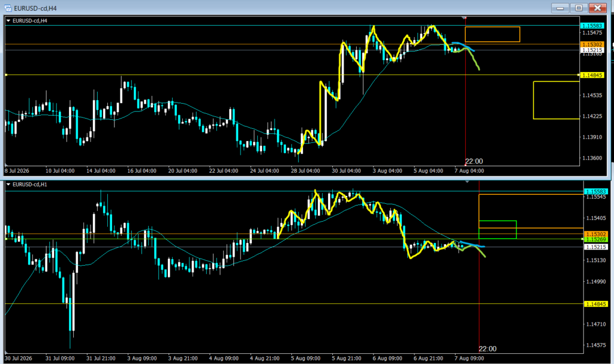This screenshot has height=364, width=614.
Task: Click 8 Jul 2026 on H4 time axis
Action: 17,171
